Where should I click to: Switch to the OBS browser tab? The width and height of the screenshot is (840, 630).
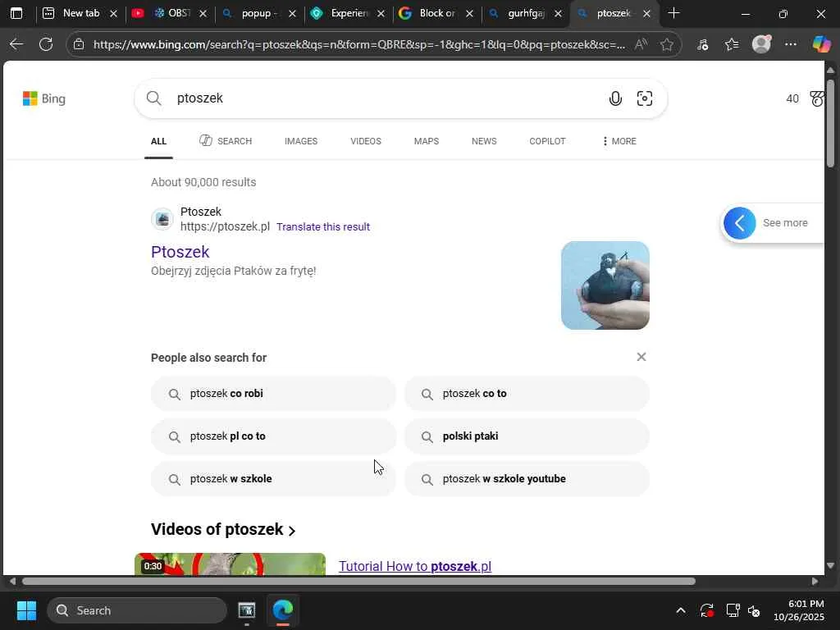170,13
